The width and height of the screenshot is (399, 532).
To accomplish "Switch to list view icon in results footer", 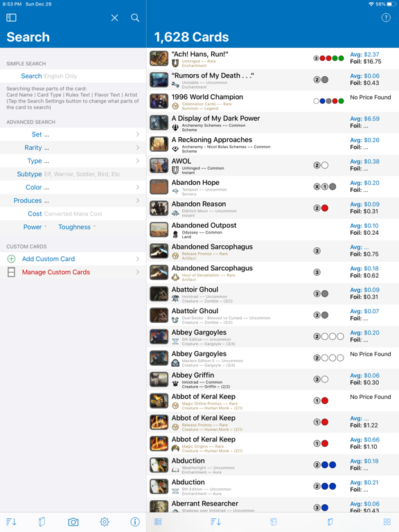I will coord(158,522).
